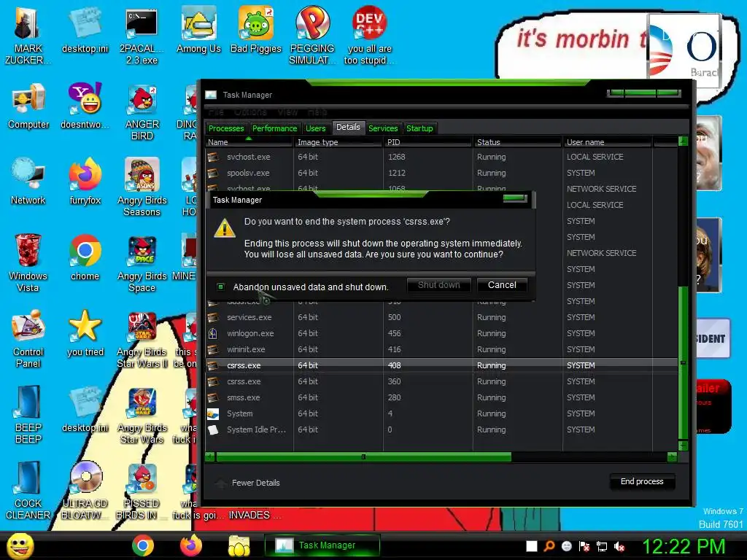Select the services.exe process row
The image size is (747, 560).
441,317
